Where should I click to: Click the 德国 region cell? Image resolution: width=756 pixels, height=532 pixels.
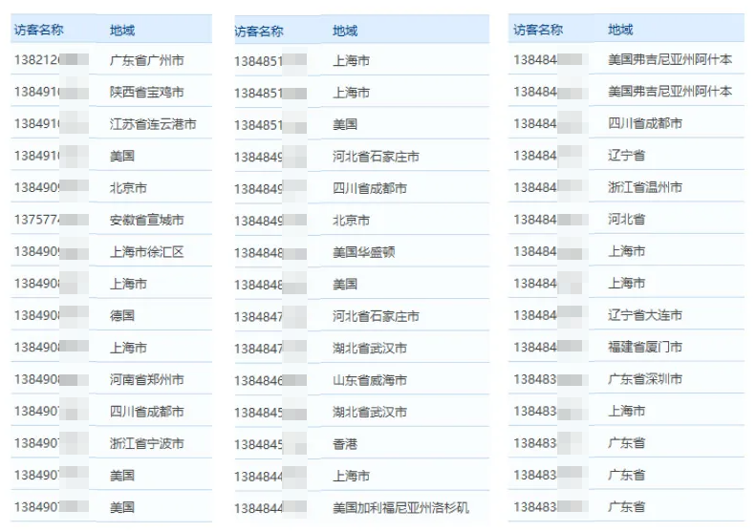[122, 315]
